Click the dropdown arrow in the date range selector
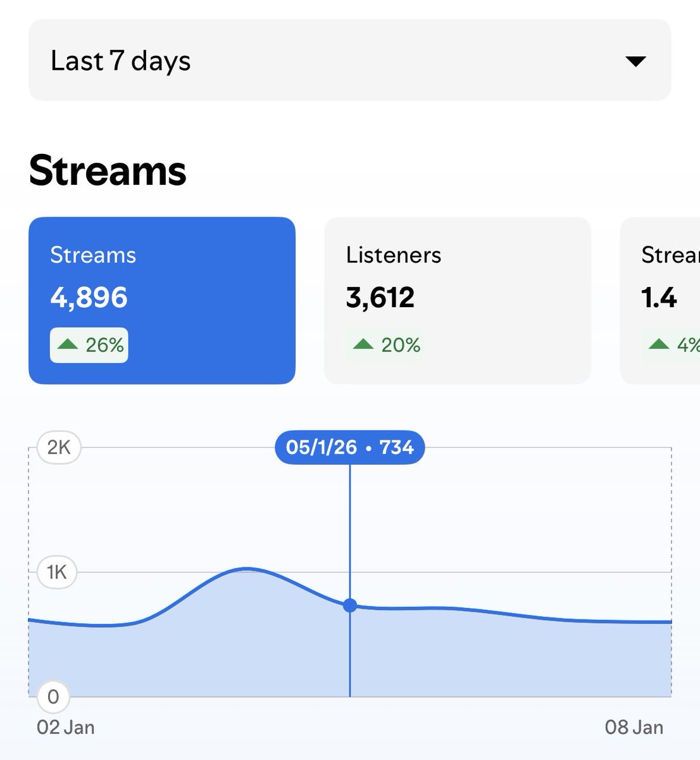This screenshot has height=760, width=700. (x=635, y=61)
